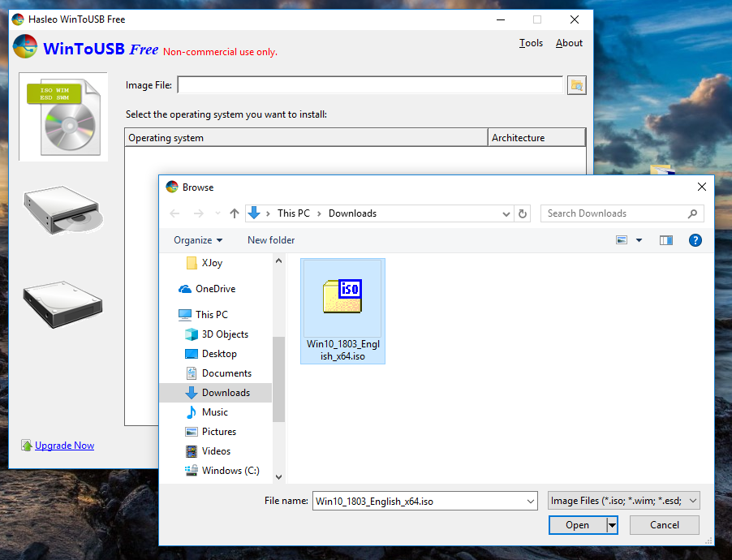This screenshot has width=732, height=560.
Task: Open the Image Files type filter dropdown
Action: coord(624,501)
